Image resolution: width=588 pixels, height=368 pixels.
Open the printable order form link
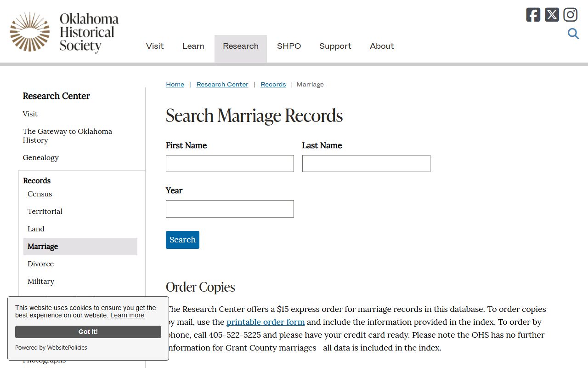(266, 322)
